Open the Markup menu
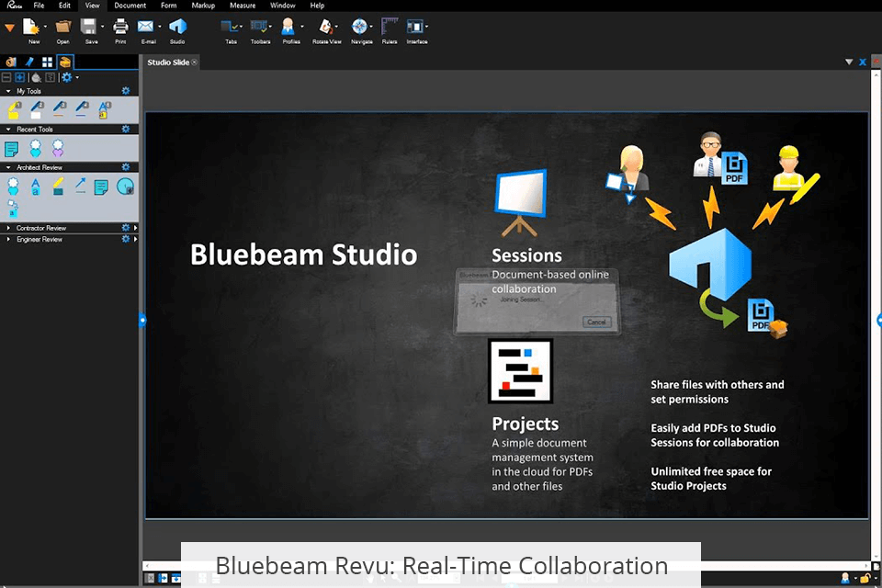Viewport: 882px width, 588px height. pos(203,6)
